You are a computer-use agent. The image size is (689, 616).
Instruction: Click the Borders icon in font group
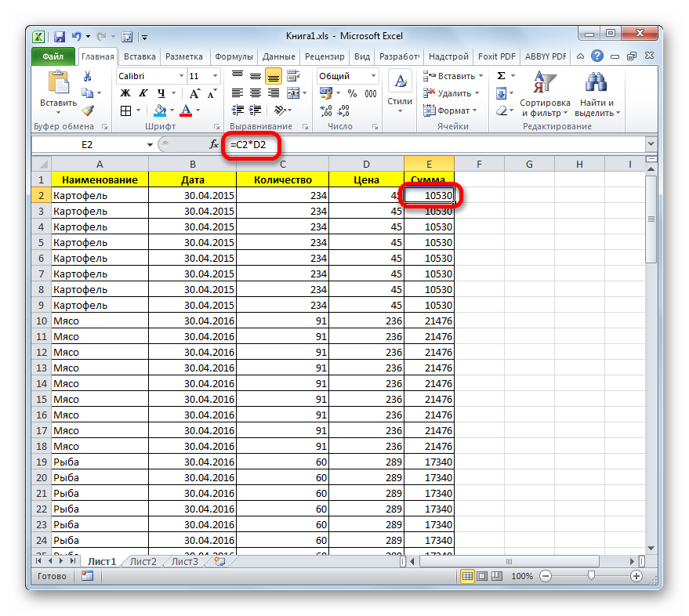[125, 111]
